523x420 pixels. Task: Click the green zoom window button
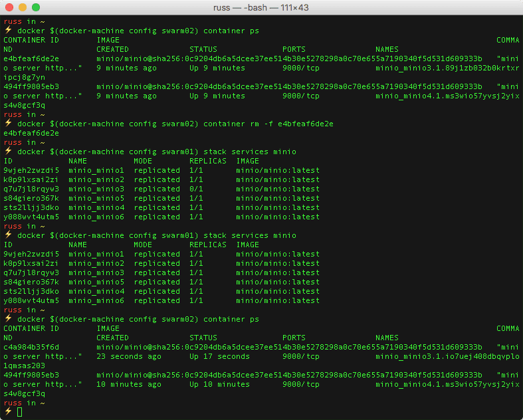36,8
